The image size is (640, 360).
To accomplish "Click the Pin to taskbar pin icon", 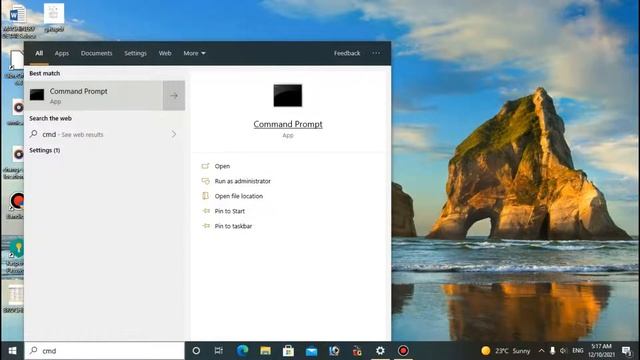I will pyautogui.click(x=205, y=226).
